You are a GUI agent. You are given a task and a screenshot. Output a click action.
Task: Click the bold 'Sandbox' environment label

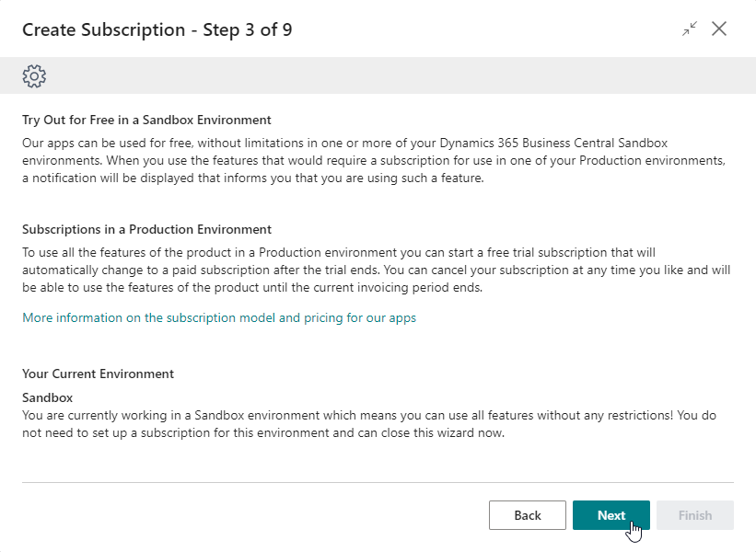48,397
